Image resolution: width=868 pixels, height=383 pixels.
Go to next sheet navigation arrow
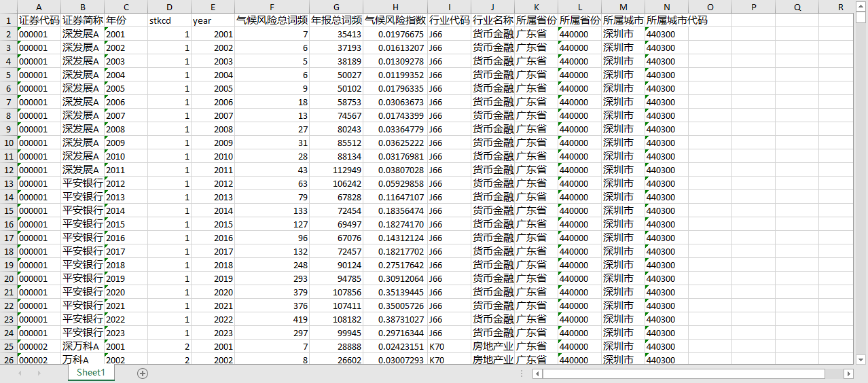click(x=39, y=373)
